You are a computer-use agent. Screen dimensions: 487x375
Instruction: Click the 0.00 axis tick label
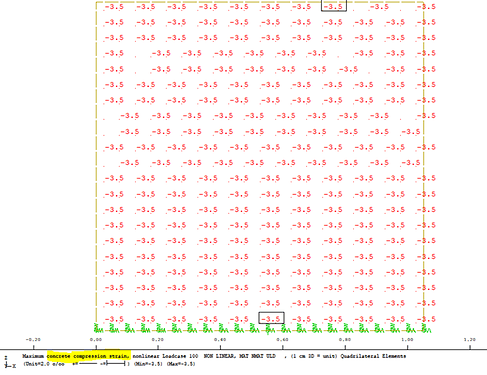point(96,339)
